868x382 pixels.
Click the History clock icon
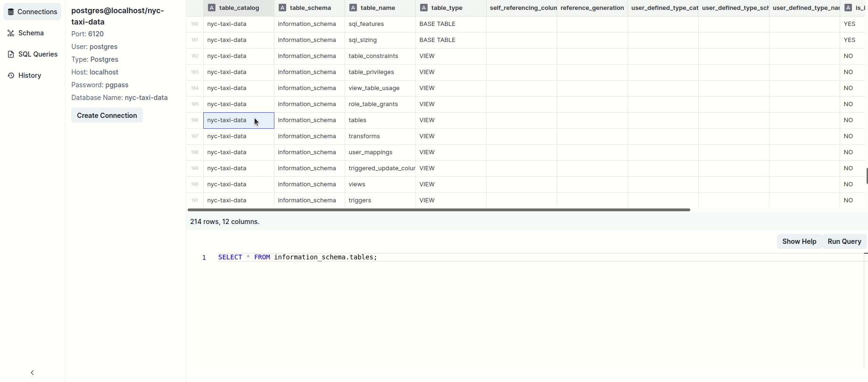[x=11, y=75]
